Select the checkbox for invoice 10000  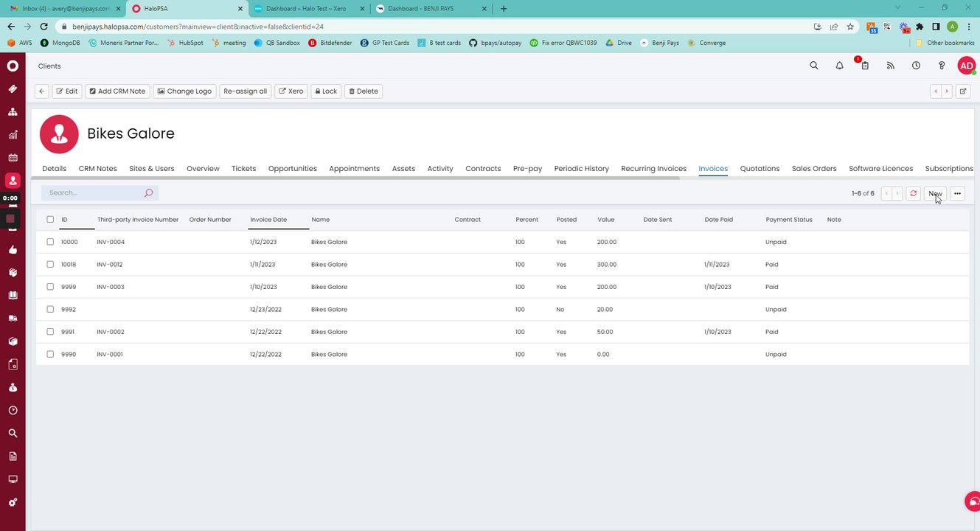tap(50, 242)
